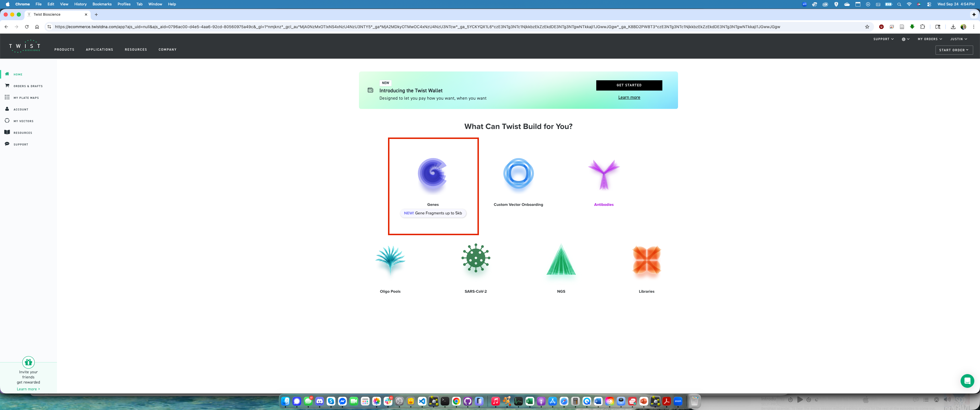Expand the Support dropdown in top bar
The width and height of the screenshot is (980, 410).
pyautogui.click(x=883, y=39)
